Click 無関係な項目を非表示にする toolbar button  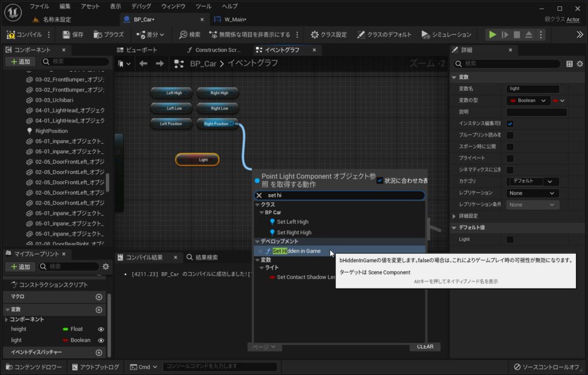[250, 34]
